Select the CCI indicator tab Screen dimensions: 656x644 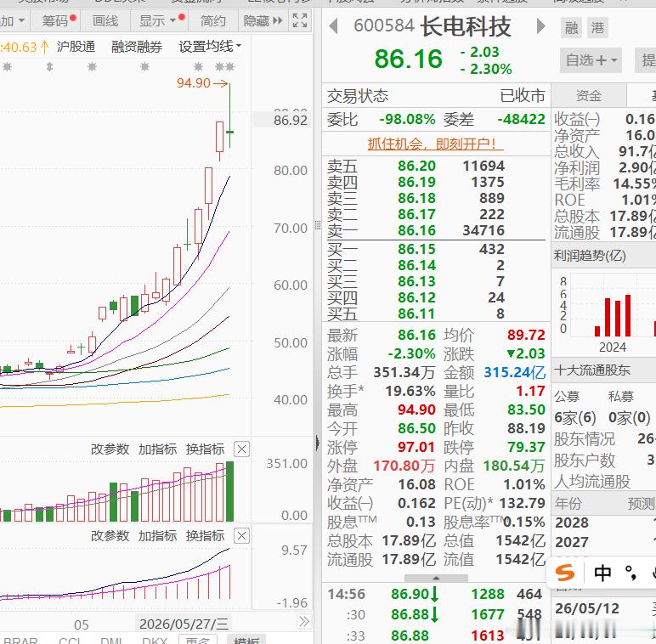[x=70, y=641]
